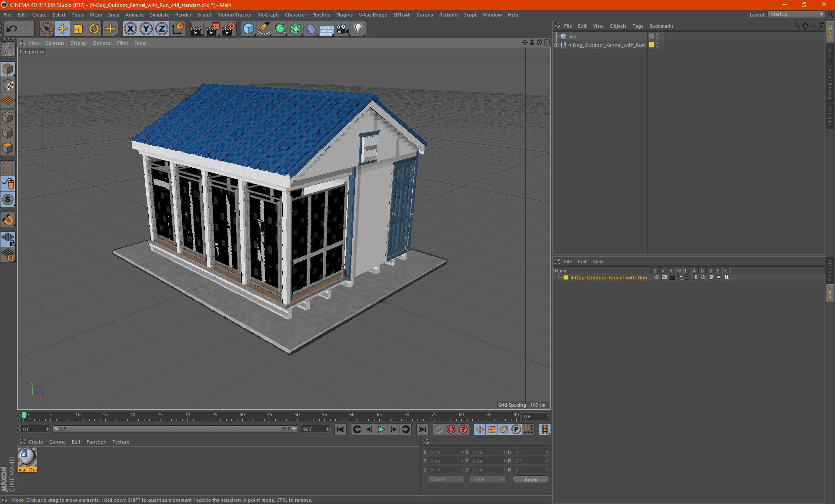Click the end frame 90 F stepper
Image resolution: width=835 pixels, height=504 pixels.
[327, 429]
